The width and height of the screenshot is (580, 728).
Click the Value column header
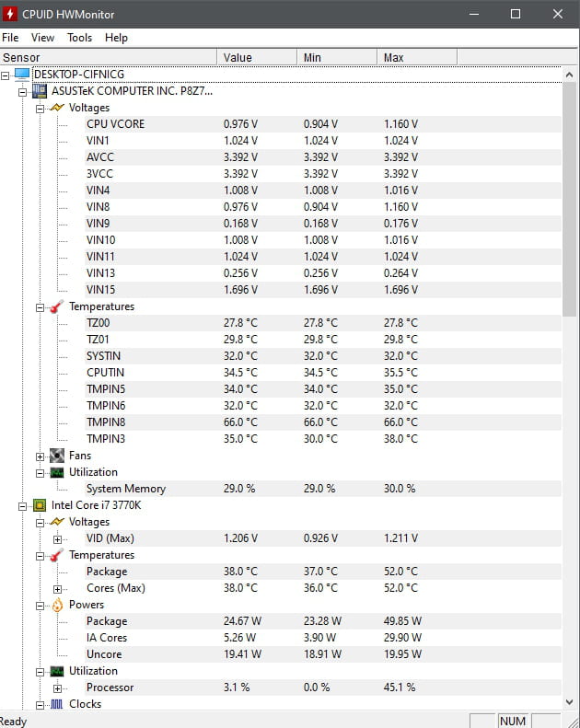coord(257,58)
